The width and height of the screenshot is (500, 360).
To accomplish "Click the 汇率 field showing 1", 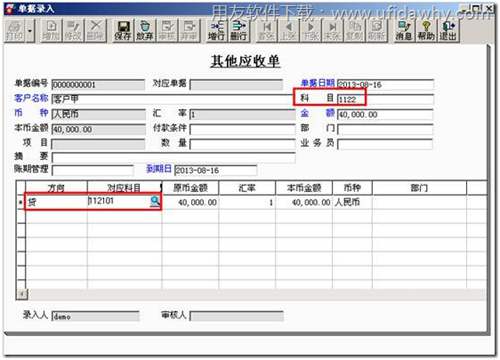I will pos(243,114).
